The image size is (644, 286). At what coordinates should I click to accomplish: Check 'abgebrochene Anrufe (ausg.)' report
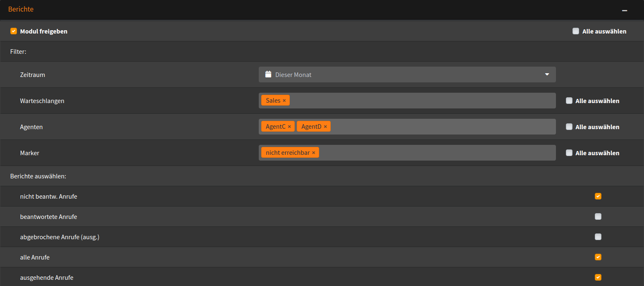[598, 237]
